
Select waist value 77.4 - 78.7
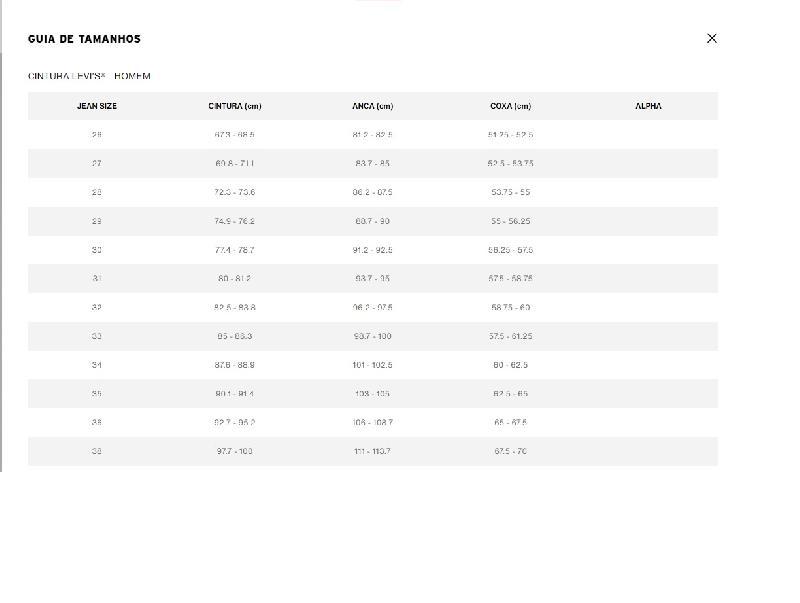coord(235,250)
